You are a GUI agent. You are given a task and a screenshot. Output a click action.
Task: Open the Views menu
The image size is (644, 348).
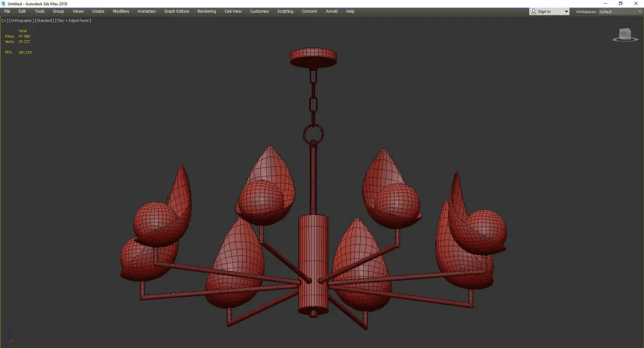[78, 11]
